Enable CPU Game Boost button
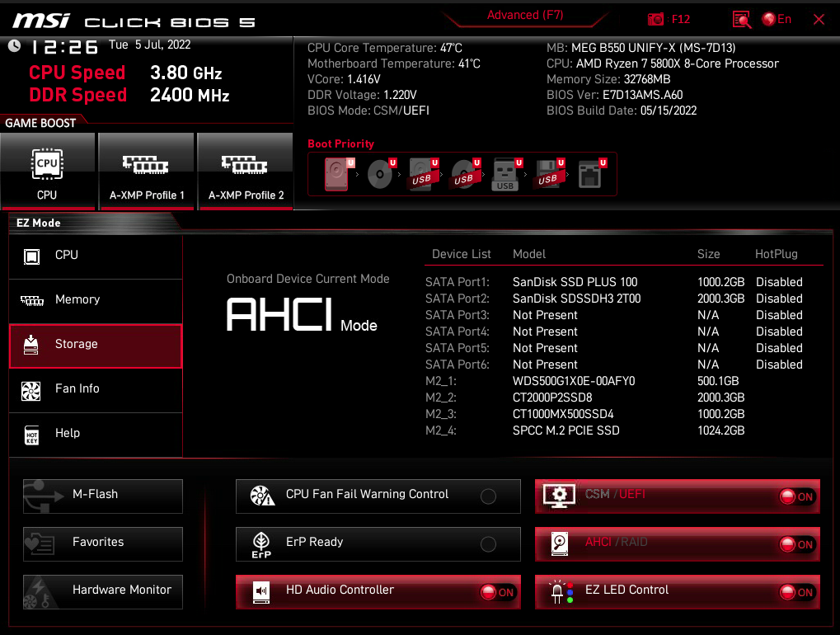This screenshot has height=635, width=840. tap(47, 171)
